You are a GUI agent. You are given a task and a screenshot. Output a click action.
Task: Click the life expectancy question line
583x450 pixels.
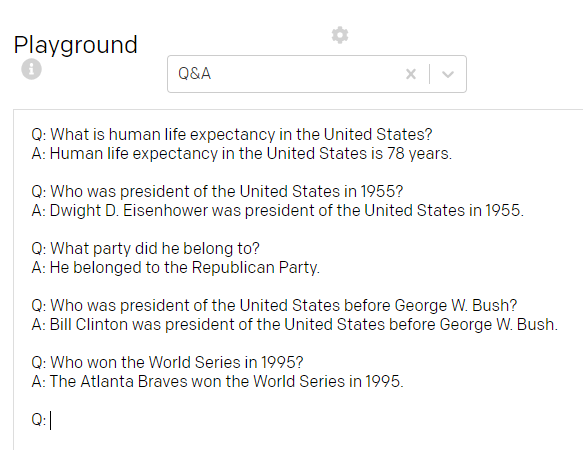pyautogui.click(x=232, y=134)
